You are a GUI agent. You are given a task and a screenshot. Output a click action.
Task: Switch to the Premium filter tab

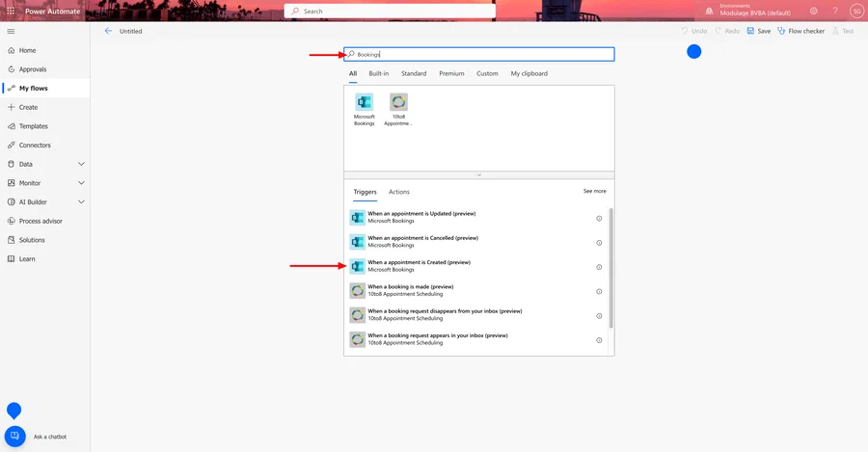(x=451, y=73)
